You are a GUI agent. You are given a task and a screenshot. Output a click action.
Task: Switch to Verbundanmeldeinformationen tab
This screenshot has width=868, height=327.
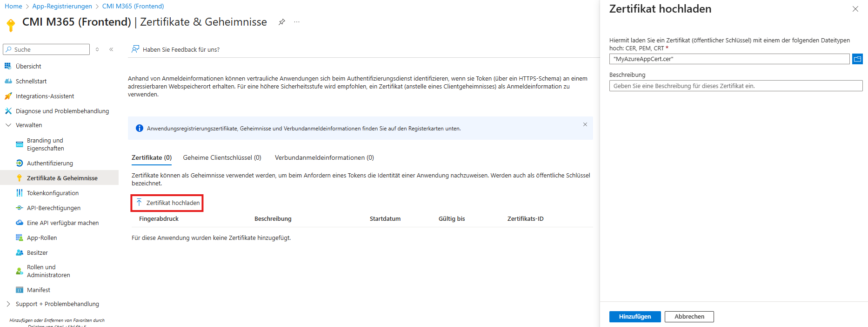coord(324,157)
